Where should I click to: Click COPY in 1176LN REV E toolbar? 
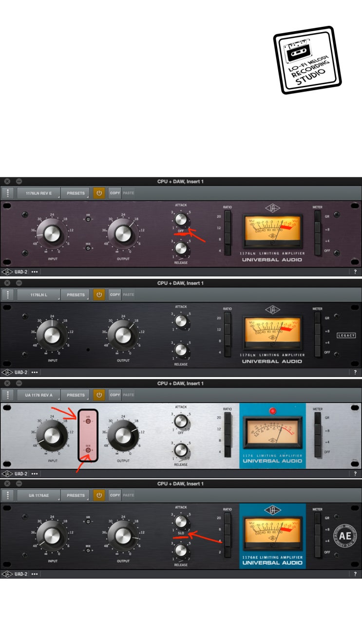[115, 193]
